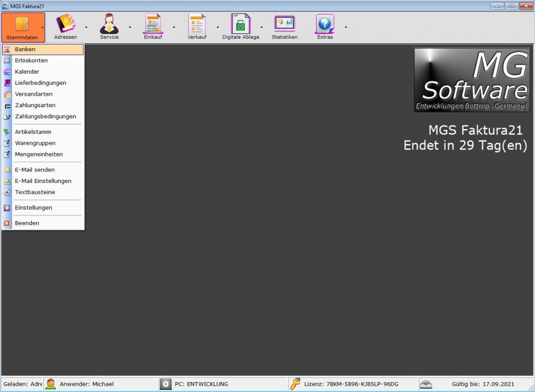Maximize the MGS Faktura21 window

point(511,6)
